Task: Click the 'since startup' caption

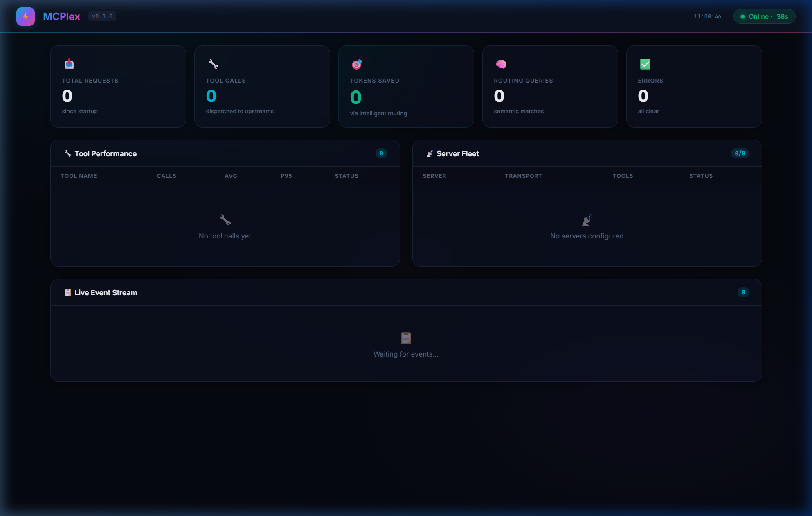Action: 80,111
